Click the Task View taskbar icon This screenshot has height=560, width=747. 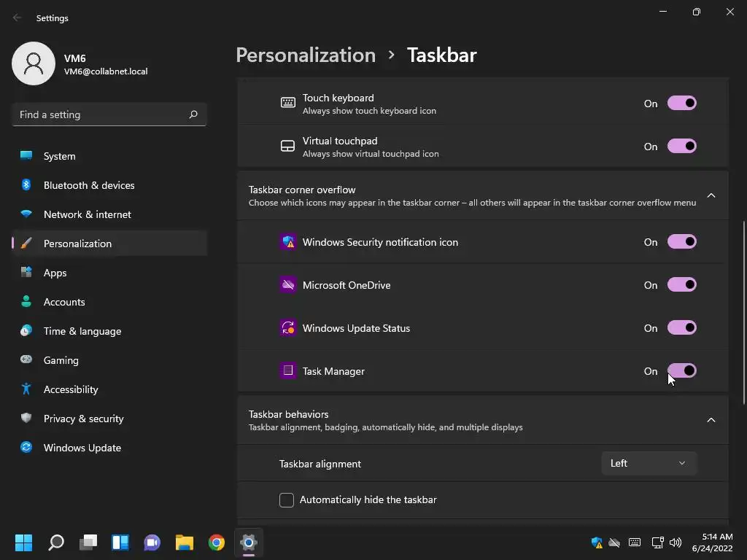(88, 542)
